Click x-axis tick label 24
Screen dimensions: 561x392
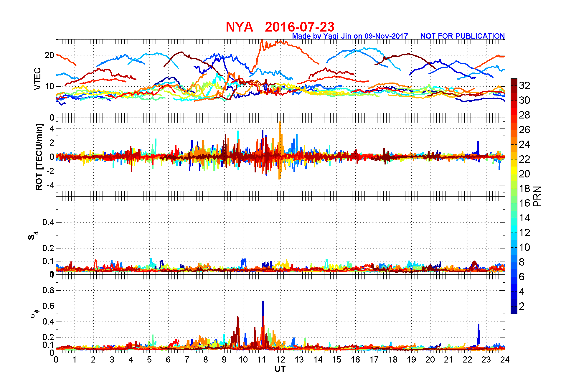click(505, 360)
